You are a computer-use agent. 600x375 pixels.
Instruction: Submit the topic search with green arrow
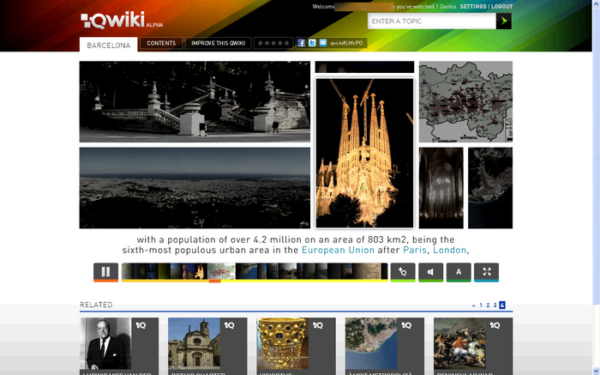pyautogui.click(x=504, y=21)
